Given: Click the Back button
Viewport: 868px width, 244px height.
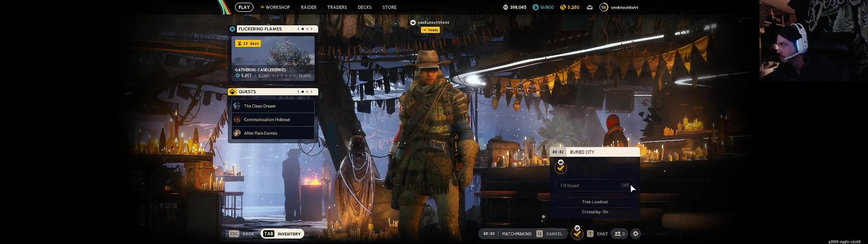Looking at the screenshot, I should (x=242, y=233).
